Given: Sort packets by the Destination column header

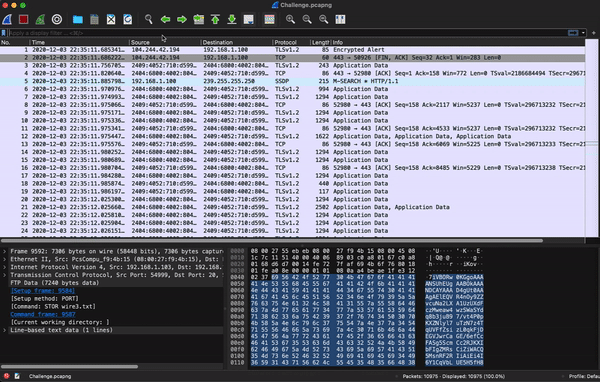Looking at the screenshot, I should 236,42.
